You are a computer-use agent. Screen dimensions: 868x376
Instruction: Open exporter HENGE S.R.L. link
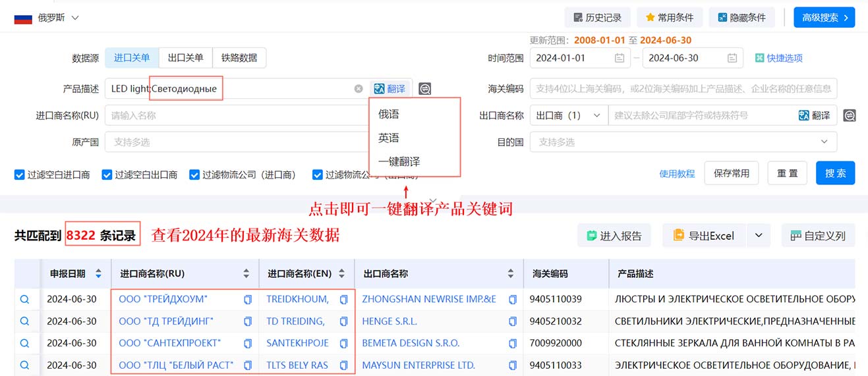(x=390, y=321)
